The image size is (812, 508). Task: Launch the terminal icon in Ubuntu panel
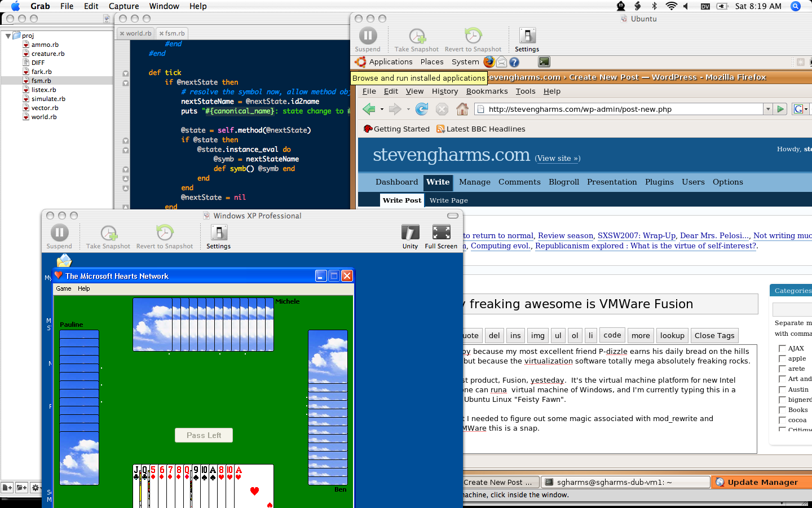pyautogui.click(x=544, y=62)
